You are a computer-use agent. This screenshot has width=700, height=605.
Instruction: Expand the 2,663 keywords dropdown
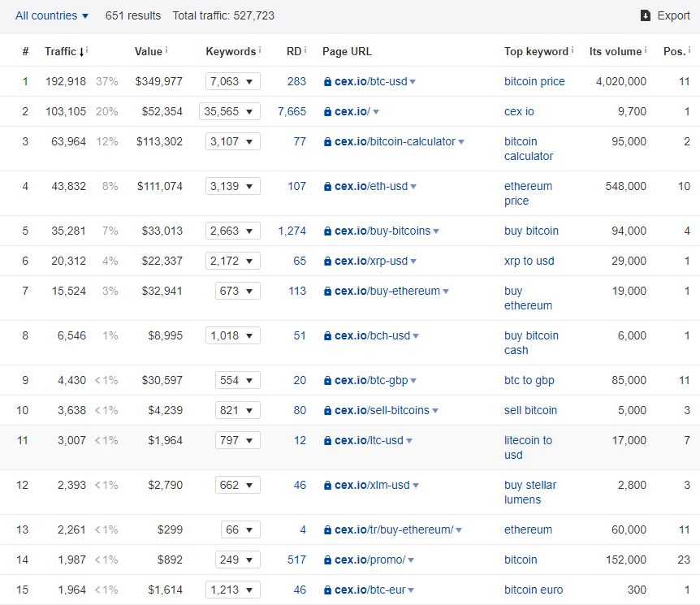(x=233, y=231)
